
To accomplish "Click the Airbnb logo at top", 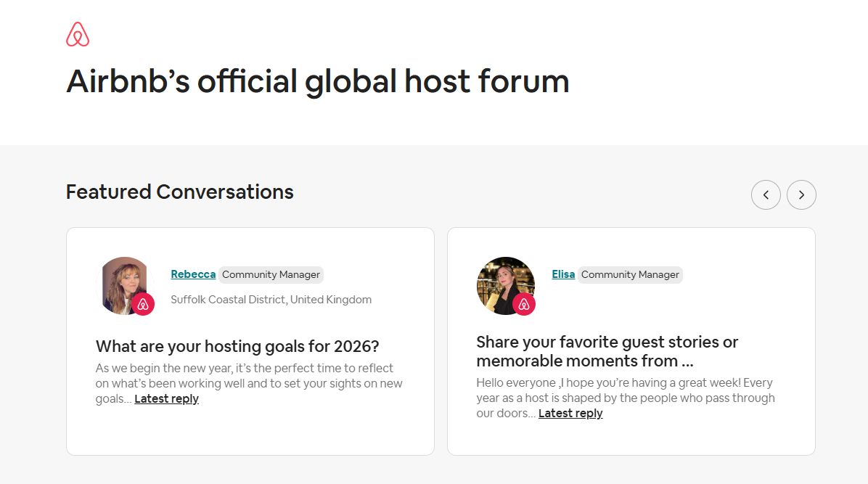I will pyautogui.click(x=78, y=35).
